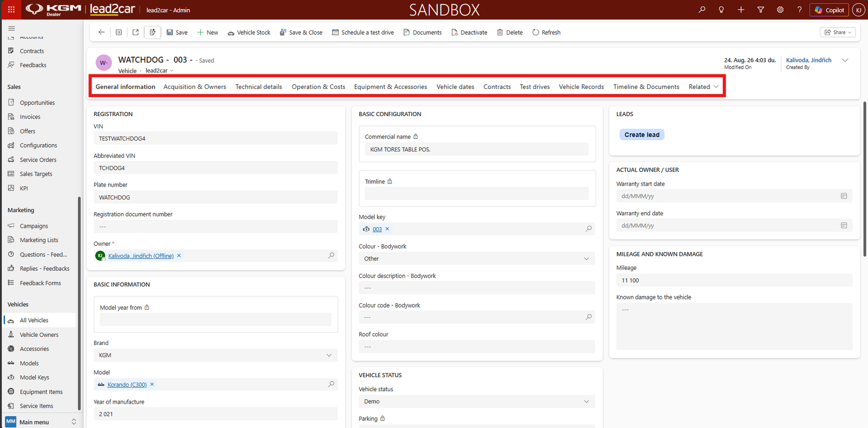Open Kalivoda, Jindřich created-by link
The image size is (868, 428).
[809, 60]
